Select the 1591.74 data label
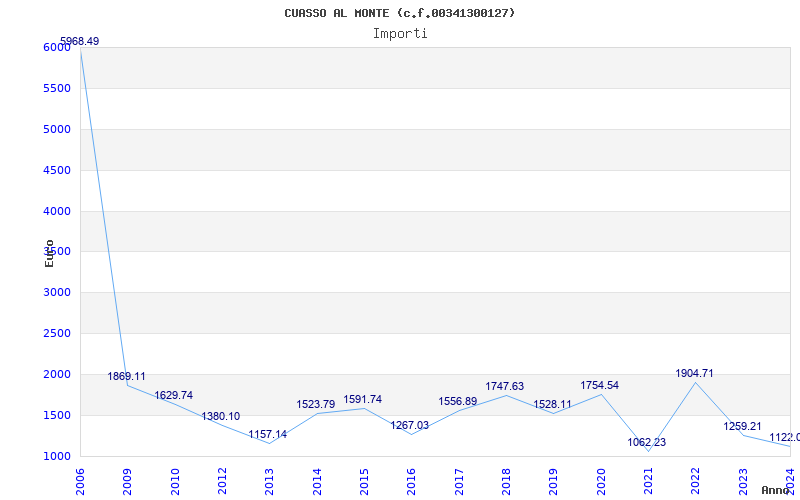This screenshot has height=500, width=800. coord(363,399)
